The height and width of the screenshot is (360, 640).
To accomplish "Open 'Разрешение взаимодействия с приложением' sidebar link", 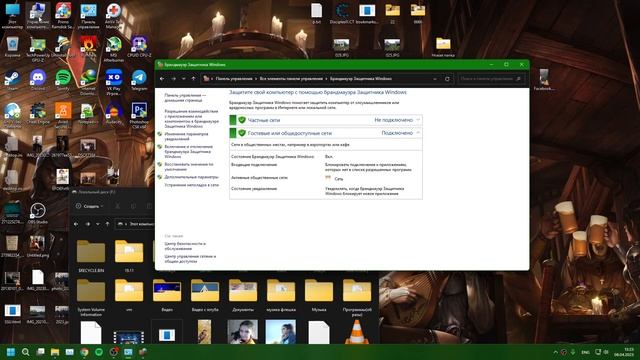I will (191, 119).
